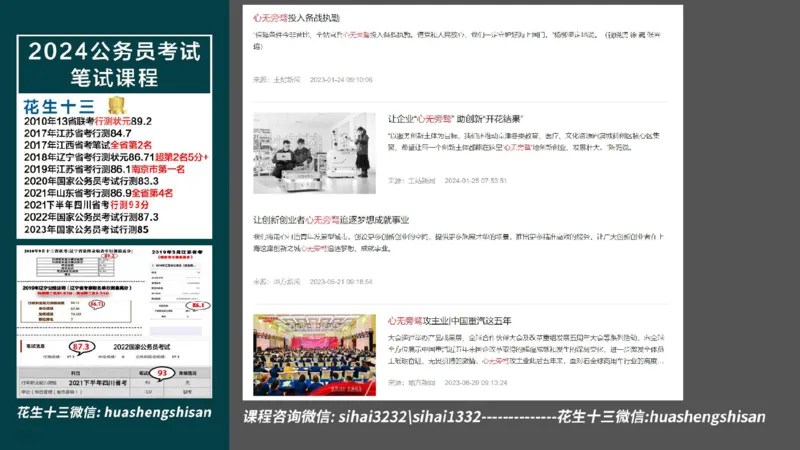The image size is (800, 450).
Task: Click the 2021下半年四川省考 label in score table
Action: point(97,383)
